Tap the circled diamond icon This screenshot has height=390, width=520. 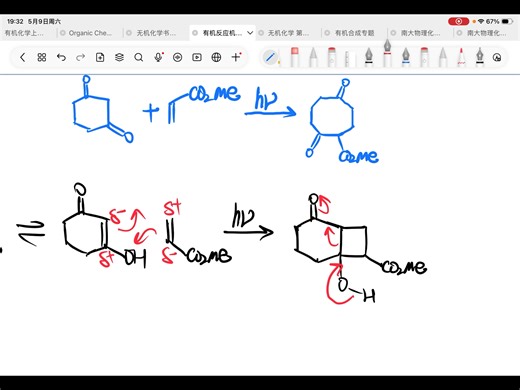pyautogui.click(x=177, y=57)
